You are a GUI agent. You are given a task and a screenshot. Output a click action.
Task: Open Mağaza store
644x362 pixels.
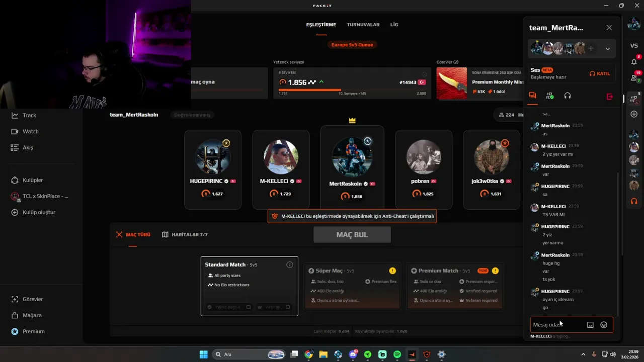click(x=26, y=315)
